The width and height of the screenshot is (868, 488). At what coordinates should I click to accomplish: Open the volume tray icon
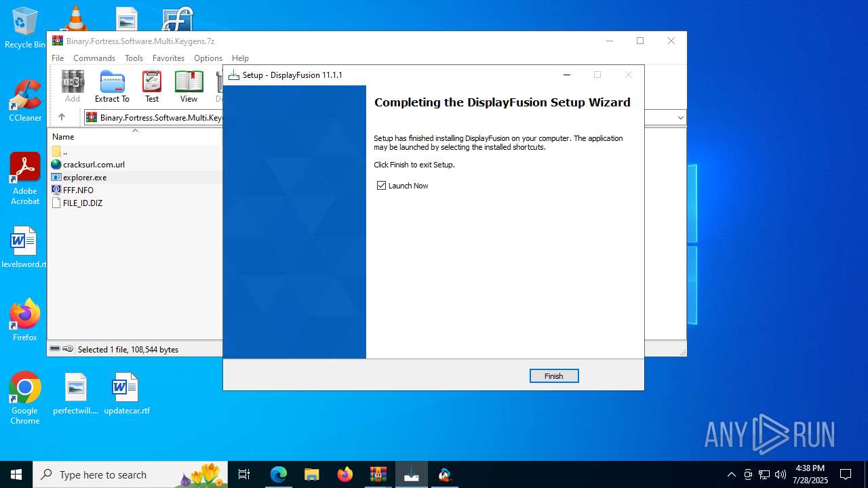(x=781, y=474)
